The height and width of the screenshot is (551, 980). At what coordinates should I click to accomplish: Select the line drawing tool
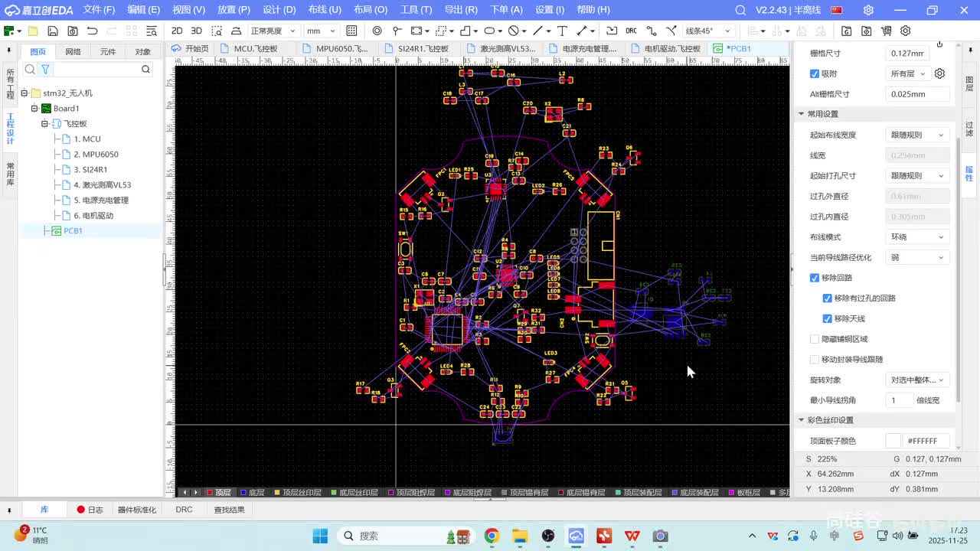coord(537,31)
